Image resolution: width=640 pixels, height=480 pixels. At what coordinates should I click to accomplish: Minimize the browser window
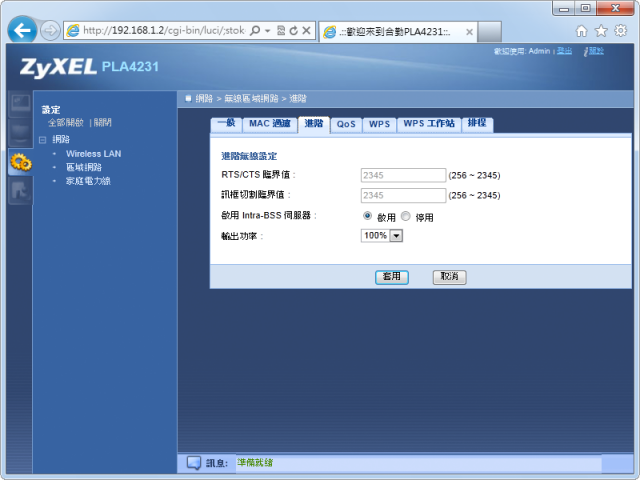coord(564,8)
